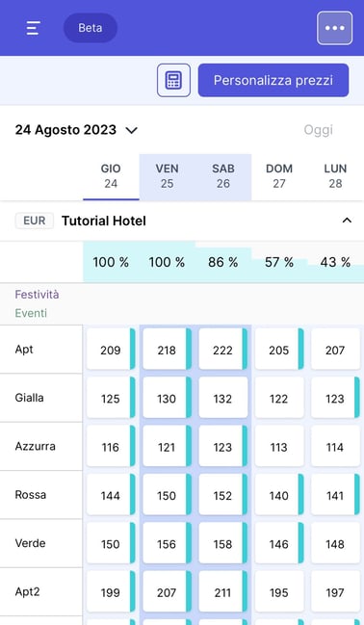Screen dimensions: 364x625
Task: Click the Beta badge
Action: tap(91, 28)
